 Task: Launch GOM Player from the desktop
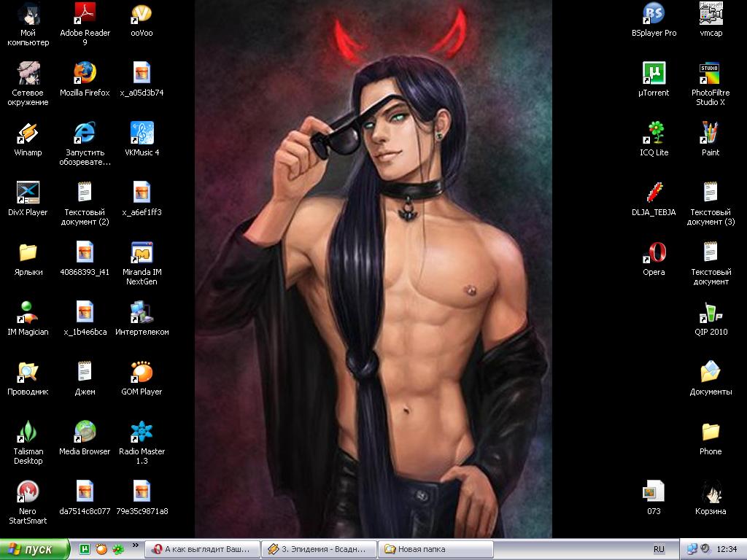tap(142, 372)
